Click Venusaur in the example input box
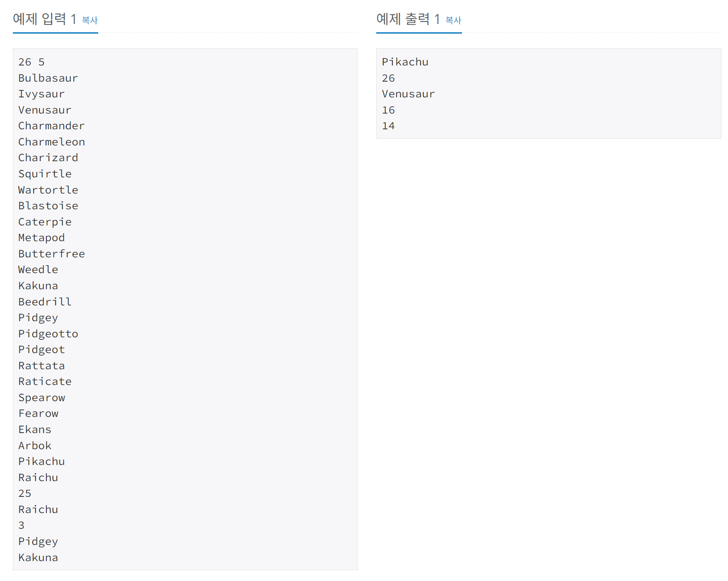728x581 pixels. point(45,110)
